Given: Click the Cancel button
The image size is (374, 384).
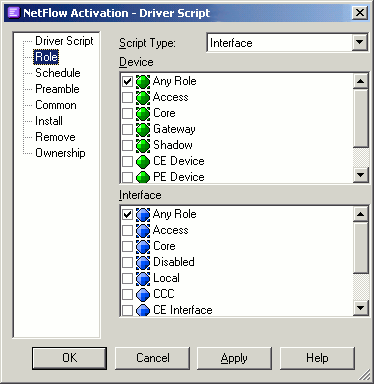Looking at the screenshot, I should tap(152, 358).
